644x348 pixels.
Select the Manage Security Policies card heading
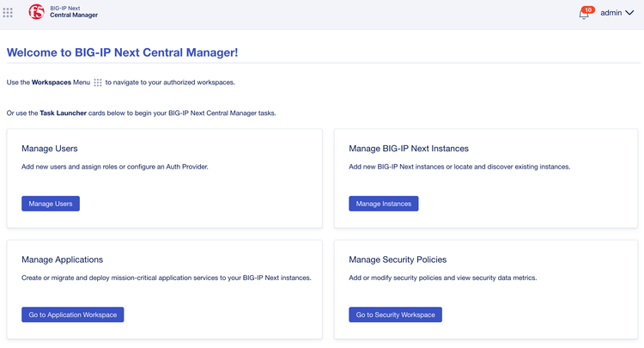click(x=398, y=259)
